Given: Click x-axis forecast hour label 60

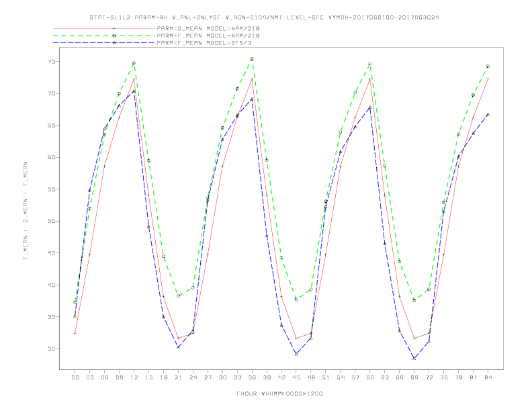Looking at the screenshot, I should [370, 377].
